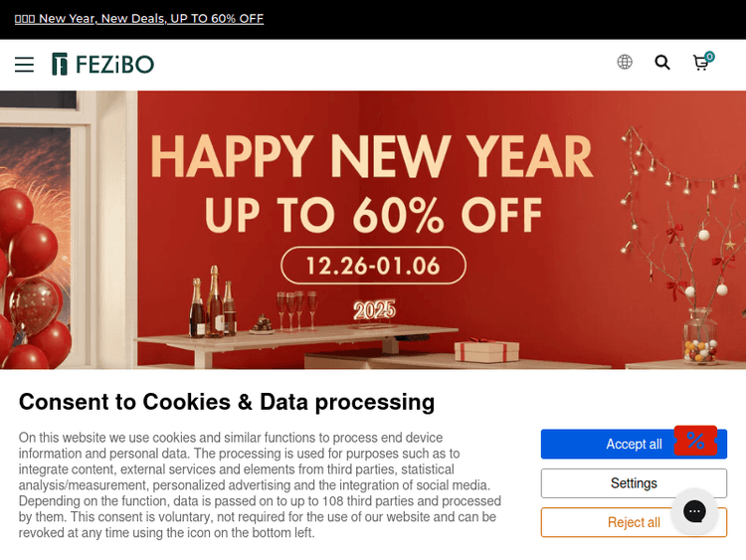Open the shopping cart
This screenshot has width=746, height=560.
700,64
